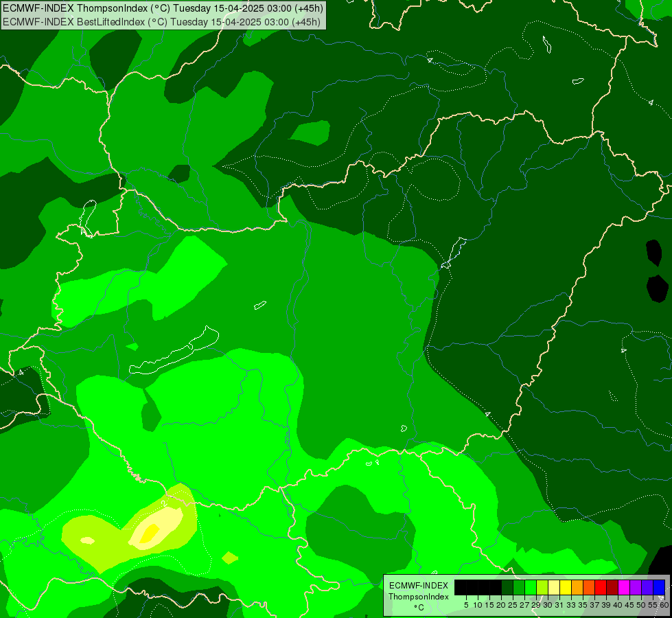This screenshot has height=618, width=672.
Task: Click the purple 45–50 legend swatch
Action: pos(635,587)
